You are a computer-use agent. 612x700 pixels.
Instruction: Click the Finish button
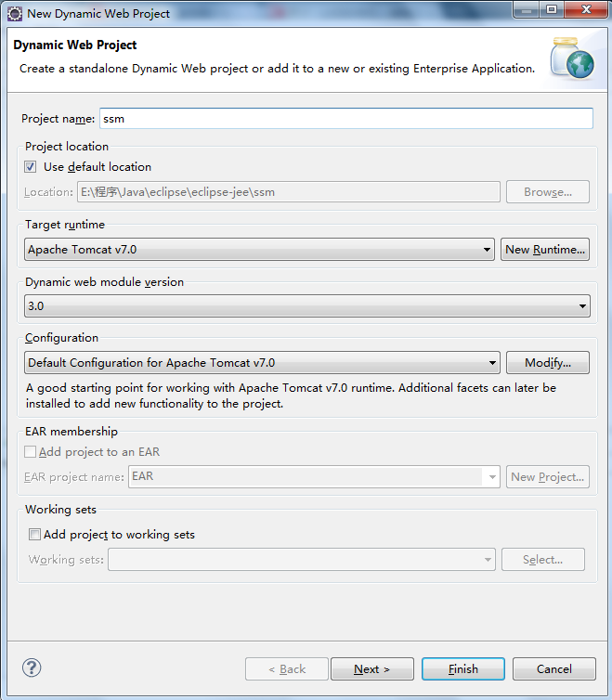[x=462, y=668]
